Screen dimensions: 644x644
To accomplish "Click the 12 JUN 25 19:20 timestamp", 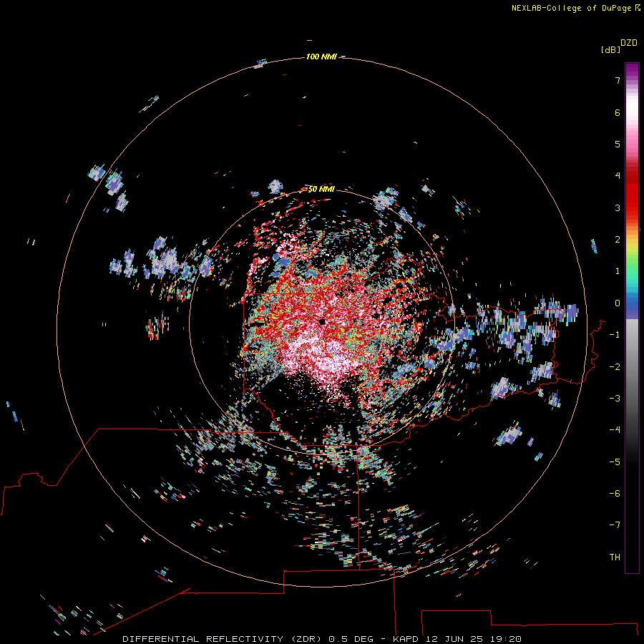I will tap(474, 639).
